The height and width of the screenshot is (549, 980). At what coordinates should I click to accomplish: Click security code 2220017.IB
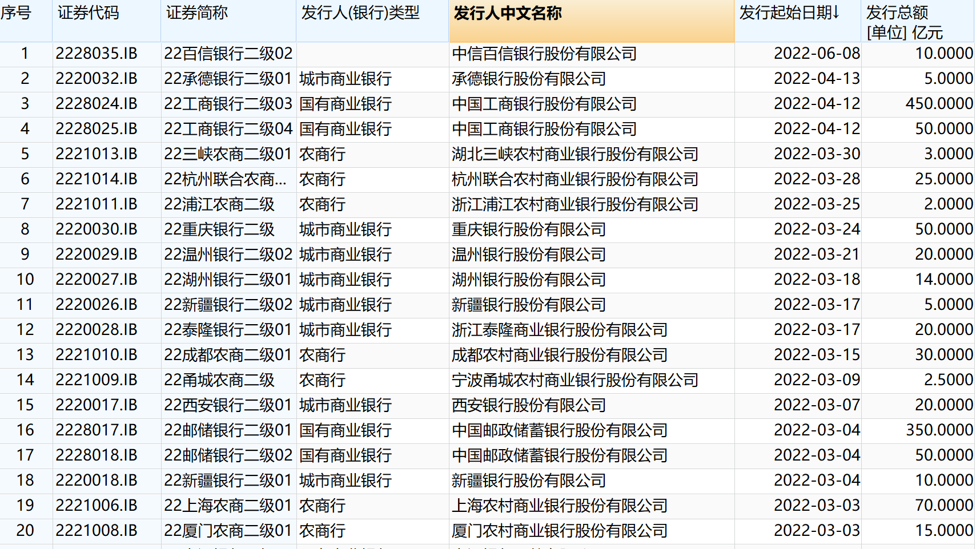(97, 405)
